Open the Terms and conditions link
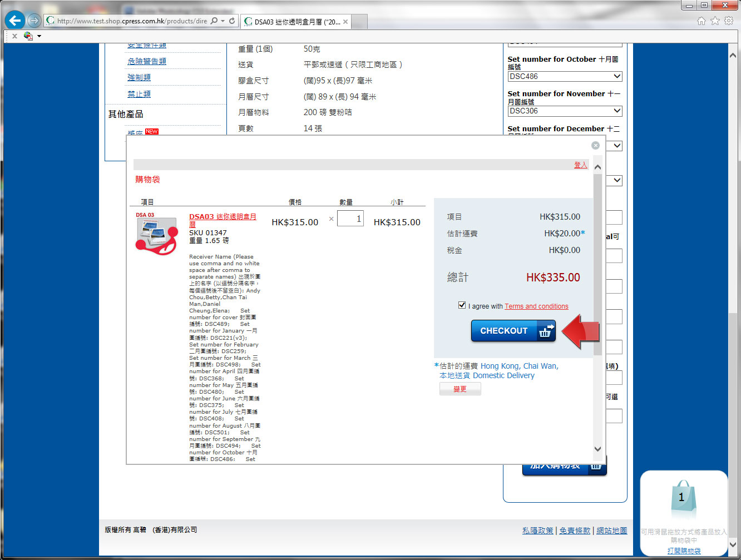Screen dimensions: 741x560 click(536, 306)
